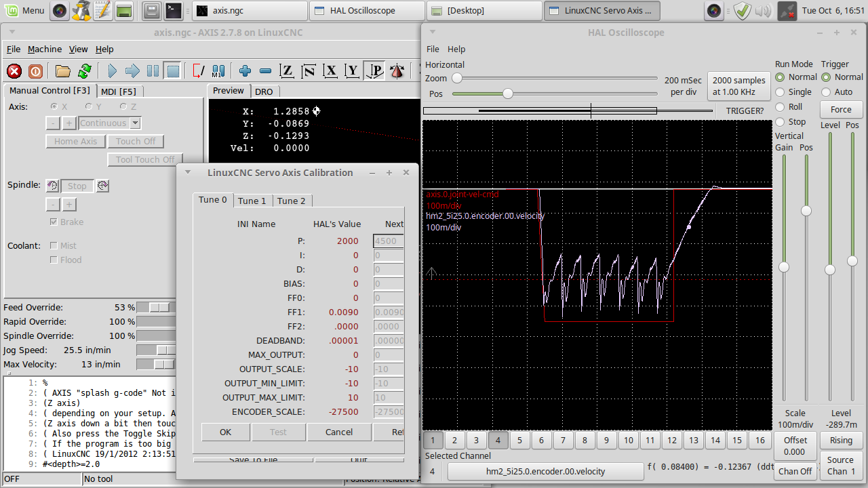Click the Force trigger button
This screenshot has height=488, width=868.
pyautogui.click(x=841, y=109)
